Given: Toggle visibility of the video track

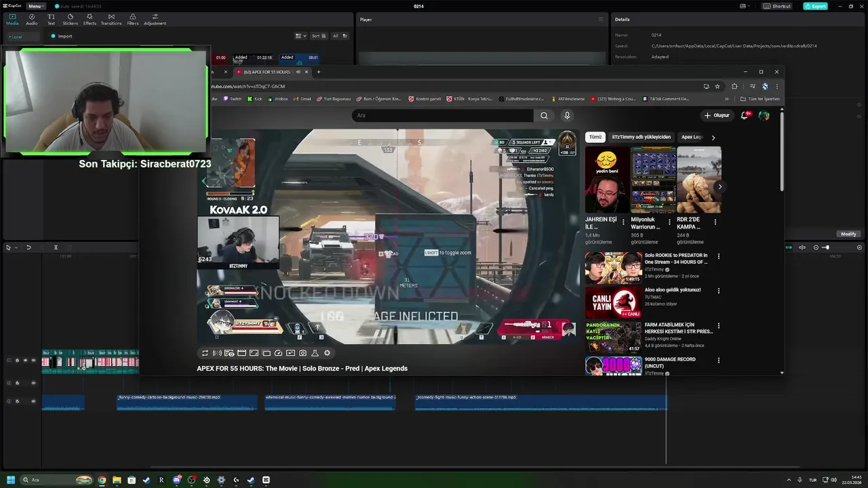Looking at the screenshot, I should pos(25,361).
